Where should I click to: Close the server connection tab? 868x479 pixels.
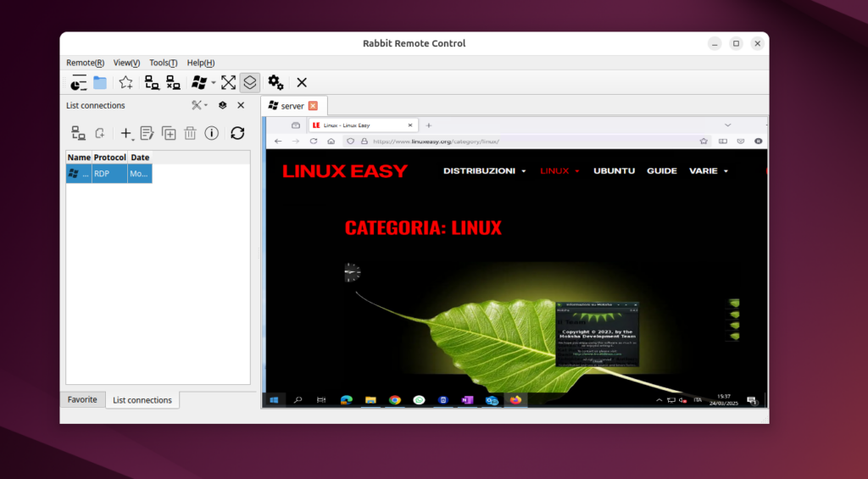(313, 106)
